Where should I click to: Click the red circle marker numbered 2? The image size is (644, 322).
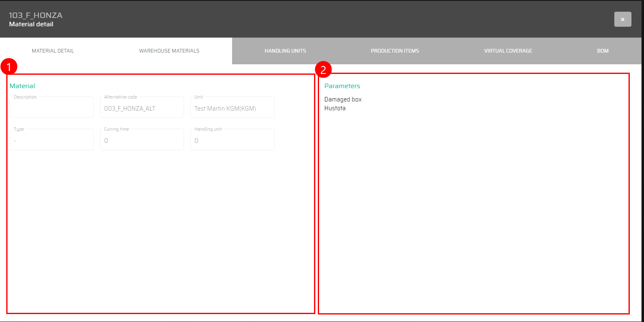pos(323,70)
